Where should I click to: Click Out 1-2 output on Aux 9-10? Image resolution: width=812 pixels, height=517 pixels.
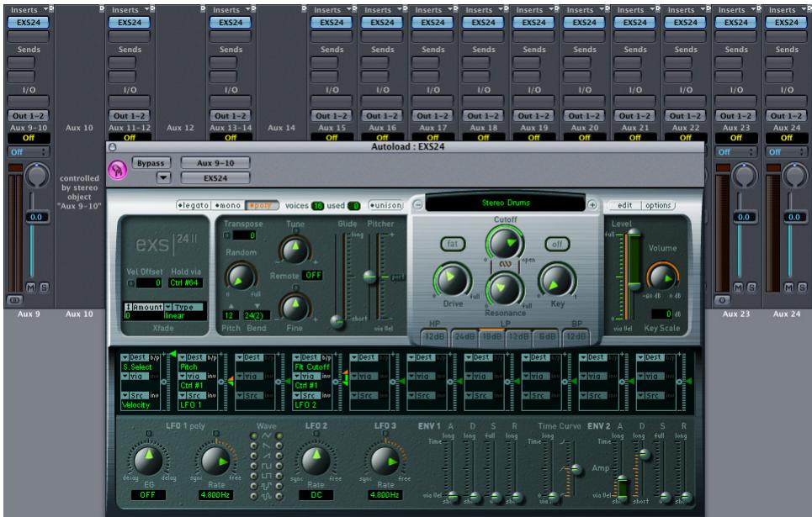point(29,116)
